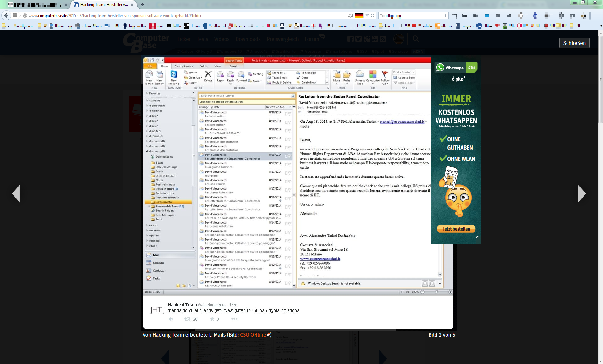The width and height of the screenshot is (603, 364).
Task: Click the Done quick step checkmark
Action: pos(299,78)
